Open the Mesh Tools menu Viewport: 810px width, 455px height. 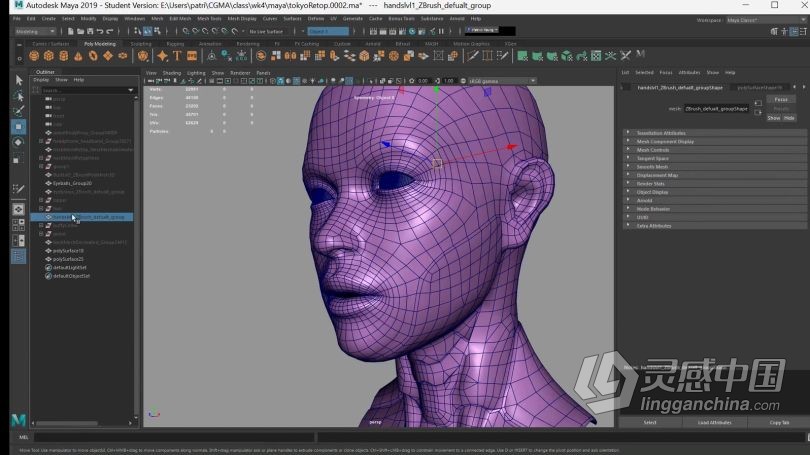(x=209, y=19)
